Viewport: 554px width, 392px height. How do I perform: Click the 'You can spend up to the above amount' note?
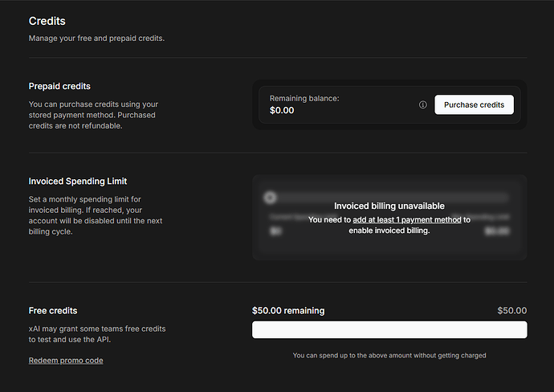click(389, 356)
